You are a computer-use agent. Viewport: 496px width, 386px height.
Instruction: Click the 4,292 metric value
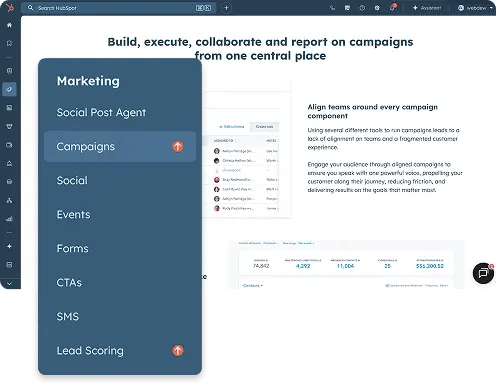point(303,266)
